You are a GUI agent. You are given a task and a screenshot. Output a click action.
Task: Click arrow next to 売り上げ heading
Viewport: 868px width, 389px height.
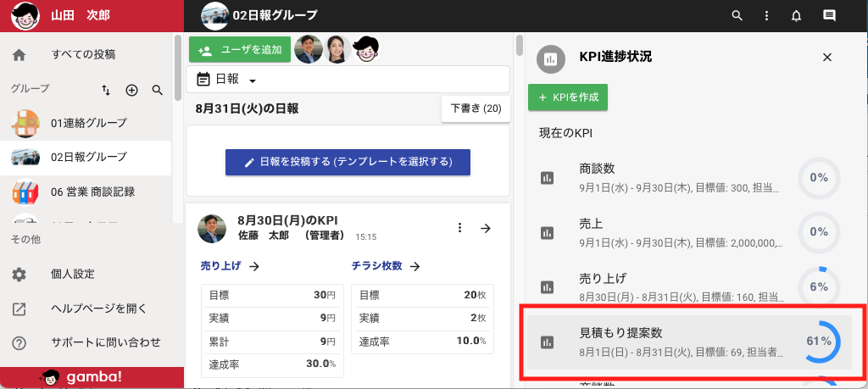coord(254,267)
